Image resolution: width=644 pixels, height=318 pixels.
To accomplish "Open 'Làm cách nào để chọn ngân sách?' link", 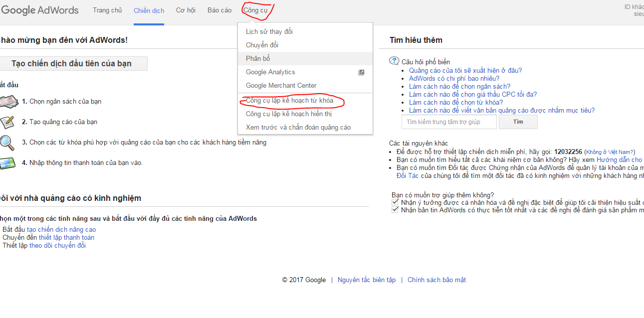I will [460, 86].
